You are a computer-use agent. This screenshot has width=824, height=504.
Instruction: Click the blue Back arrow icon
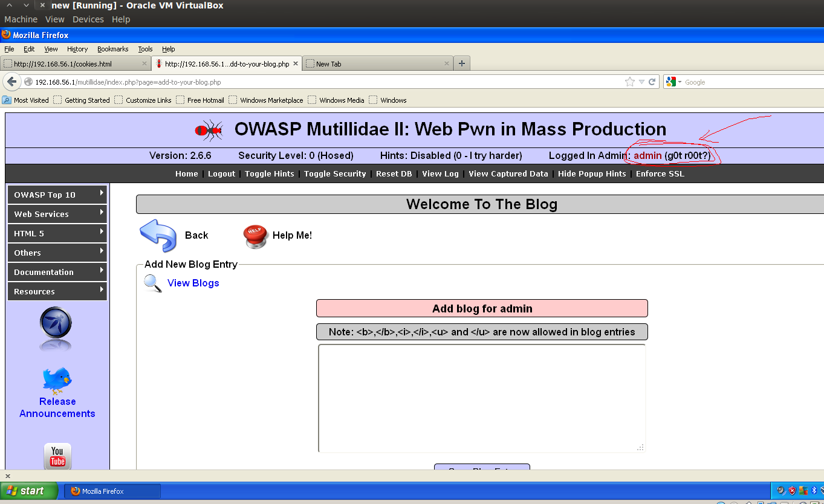[x=158, y=235]
